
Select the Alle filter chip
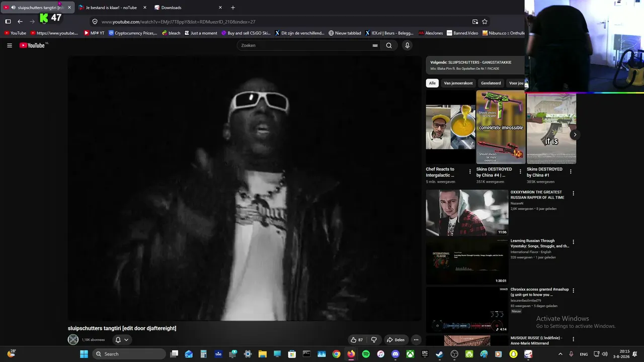[432, 83]
